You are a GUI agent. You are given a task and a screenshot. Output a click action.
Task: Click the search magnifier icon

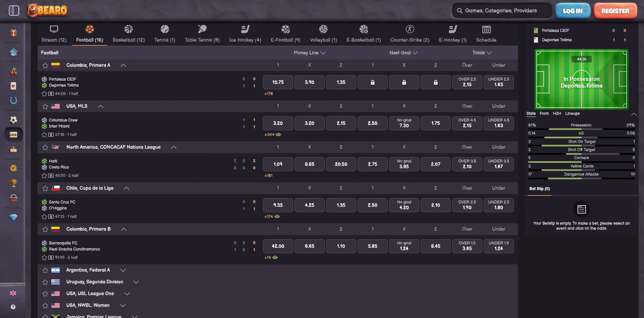[x=459, y=11]
